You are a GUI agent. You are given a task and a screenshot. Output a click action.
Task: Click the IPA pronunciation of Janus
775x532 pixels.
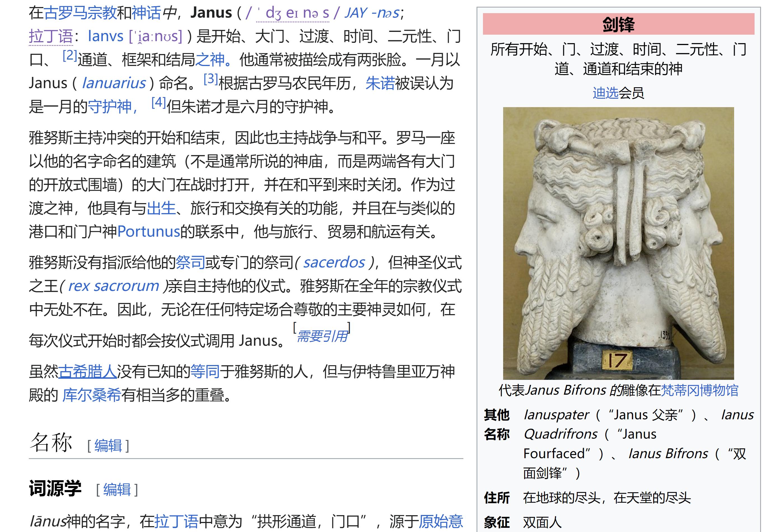coord(292,13)
